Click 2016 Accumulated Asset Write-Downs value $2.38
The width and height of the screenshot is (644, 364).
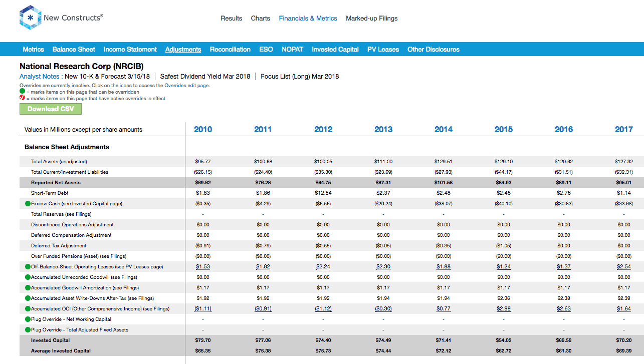pos(564,298)
